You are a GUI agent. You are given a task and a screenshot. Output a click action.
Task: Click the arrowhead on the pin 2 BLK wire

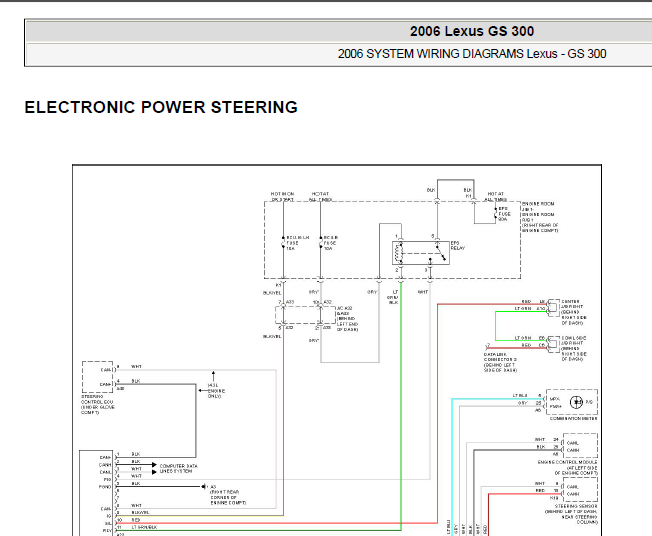(154, 464)
